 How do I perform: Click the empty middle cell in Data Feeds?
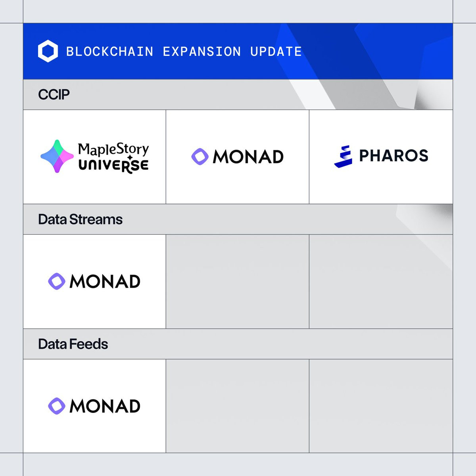pyautogui.click(x=238, y=406)
